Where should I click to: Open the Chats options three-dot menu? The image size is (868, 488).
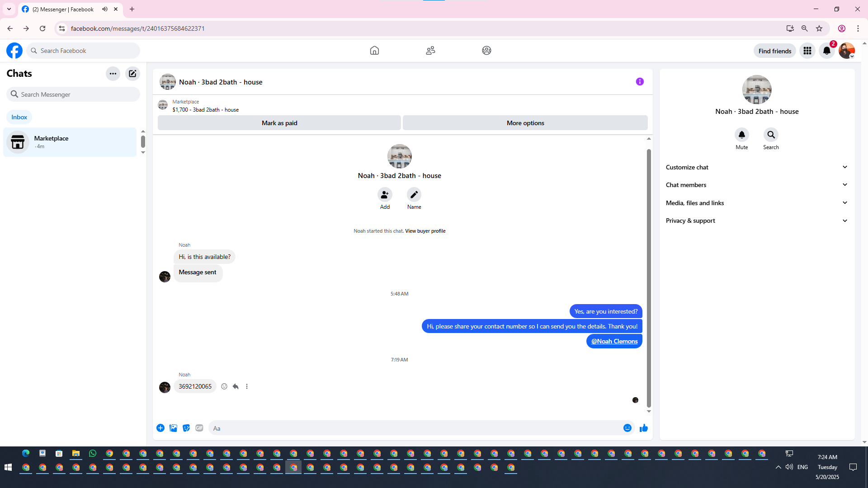coord(113,74)
